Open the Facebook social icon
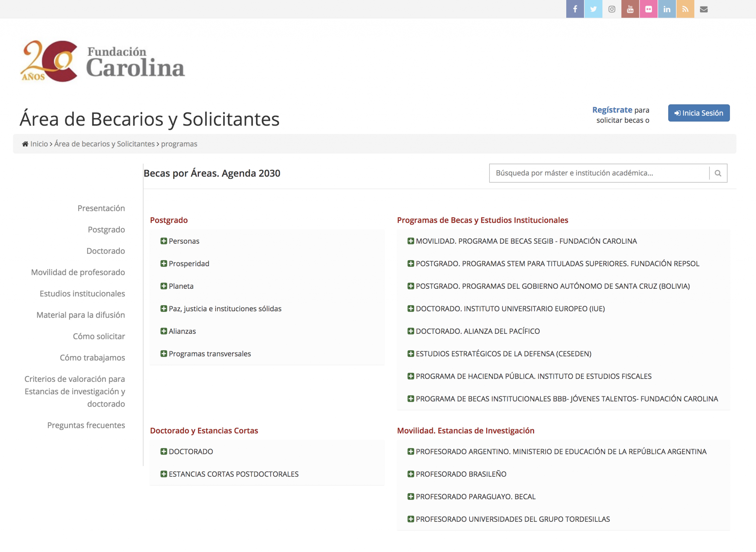This screenshot has height=552, width=756. click(575, 9)
